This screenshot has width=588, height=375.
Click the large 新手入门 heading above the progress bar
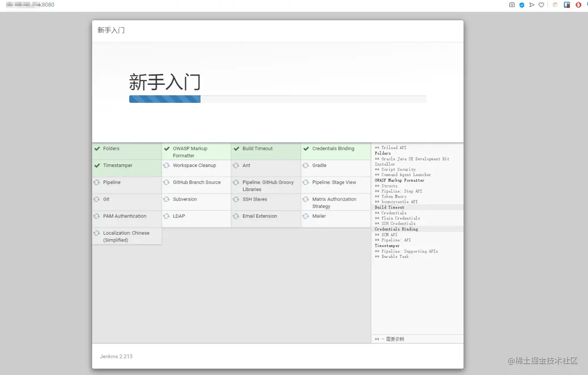click(165, 82)
